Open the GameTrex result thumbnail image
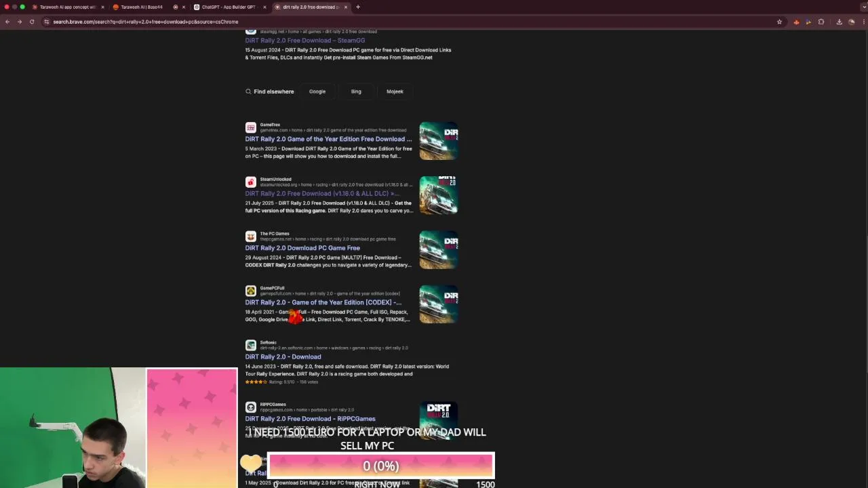This screenshot has width=868, height=488. pyautogui.click(x=439, y=141)
